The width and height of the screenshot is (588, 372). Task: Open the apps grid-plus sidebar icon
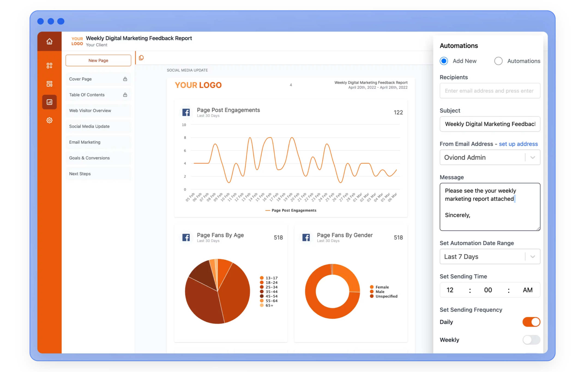[49, 66]
